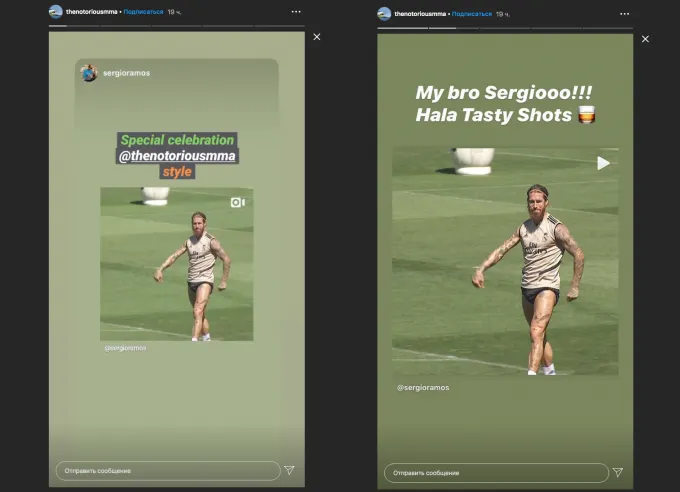This screenshot has width=680, height=492.
Task: Close the Special celebration story with X
Action: 317,37
